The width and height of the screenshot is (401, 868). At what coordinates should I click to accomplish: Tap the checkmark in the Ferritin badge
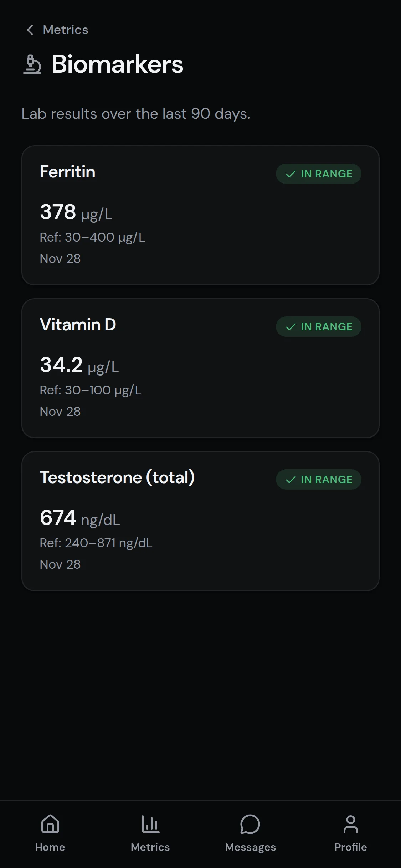click(x=291, y=174)
